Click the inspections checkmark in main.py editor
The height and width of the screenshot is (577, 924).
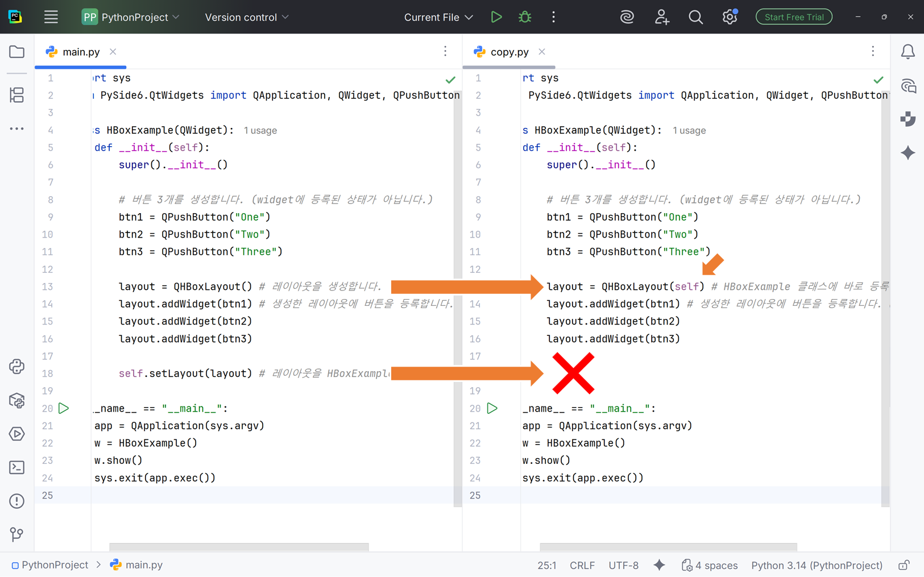450,80
